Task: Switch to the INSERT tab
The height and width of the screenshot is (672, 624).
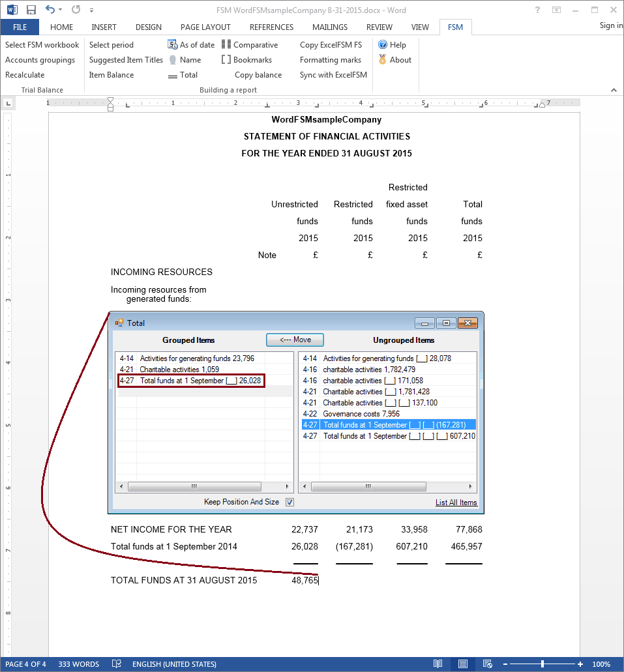Action: tap(104, 27)
